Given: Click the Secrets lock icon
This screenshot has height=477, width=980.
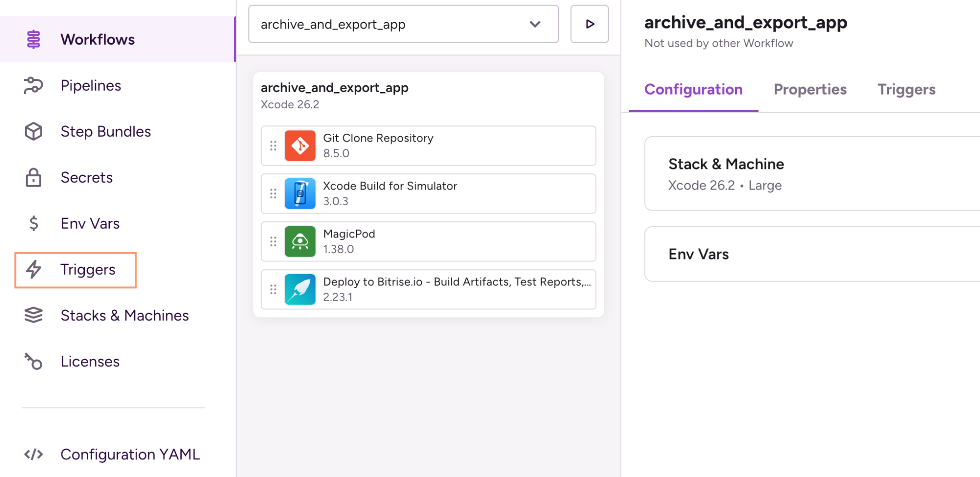Looking at the screenshot, I should click(x=33, y=178).
